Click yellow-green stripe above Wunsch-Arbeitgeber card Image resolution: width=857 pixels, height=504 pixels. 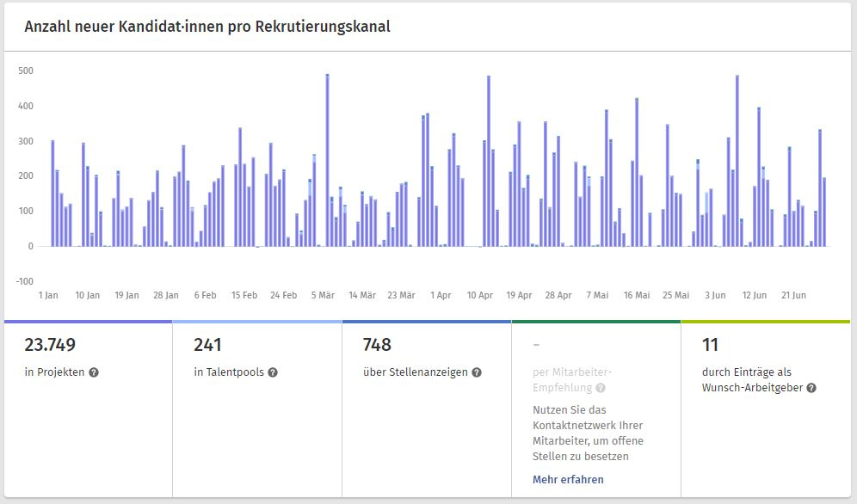pyautogui.click(x=765, y=323)
